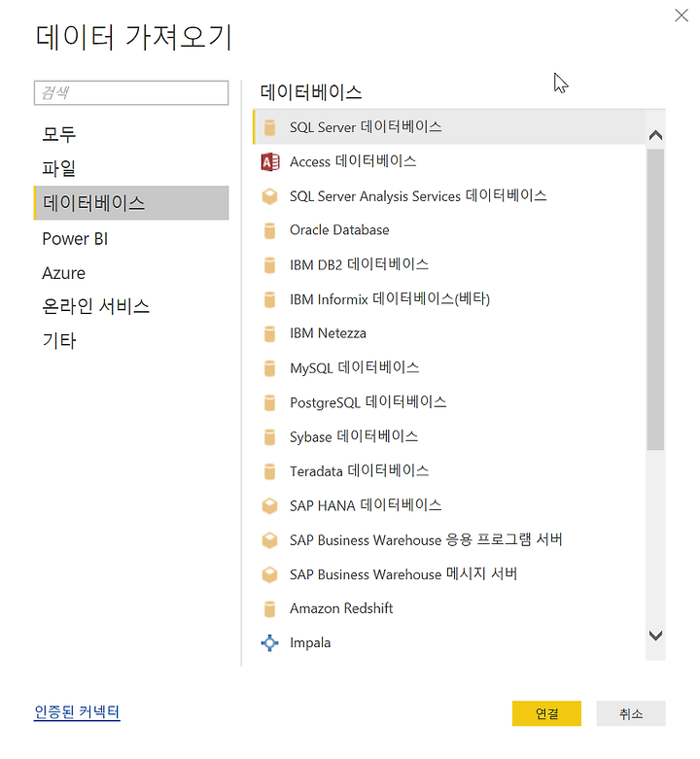Viewport: 700px width, 759px height.
Task: Click the 검색 search field
Action: coord(131,93)
